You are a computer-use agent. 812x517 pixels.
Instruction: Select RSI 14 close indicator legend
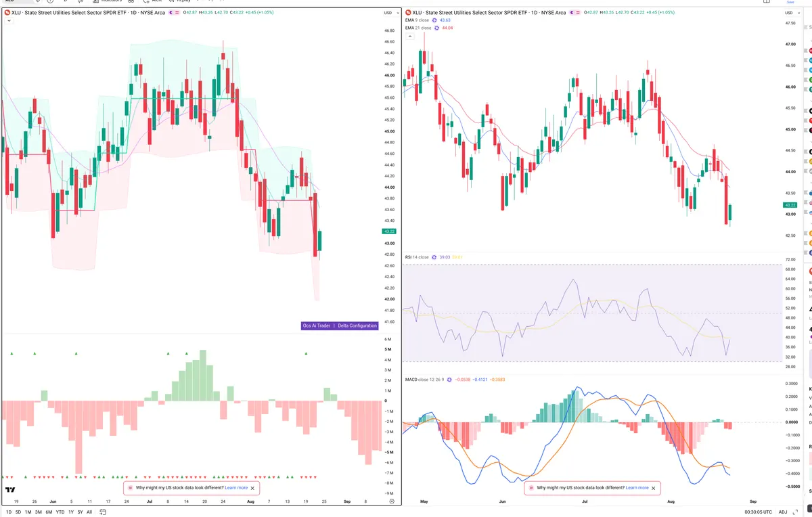(417, 257)
